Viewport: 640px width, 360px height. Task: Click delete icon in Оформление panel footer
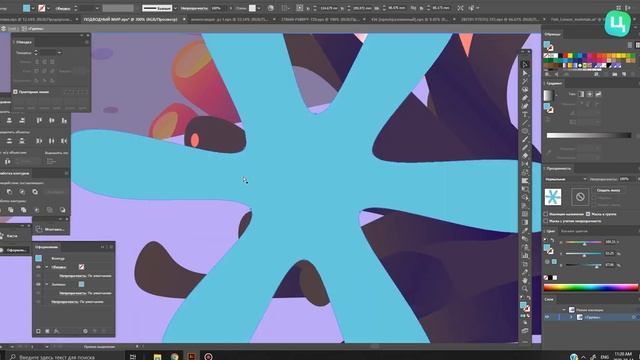tap(103, 331)
